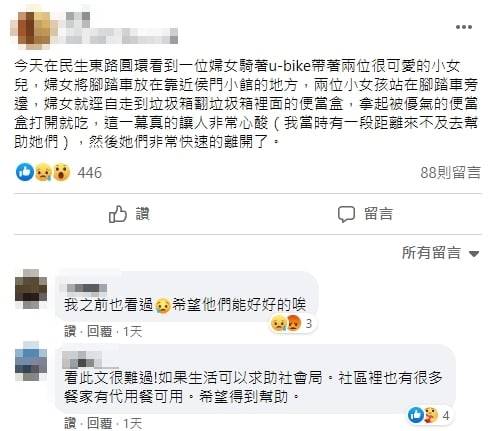The height and width of the screenshot is (431, 495).
Task: Like the second comment via 讚
Action: pyautogui.click(x=70, y=423)
